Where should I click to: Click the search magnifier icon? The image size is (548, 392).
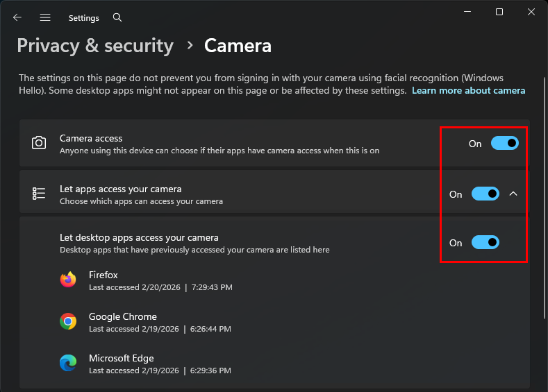(x=117, y=17)
